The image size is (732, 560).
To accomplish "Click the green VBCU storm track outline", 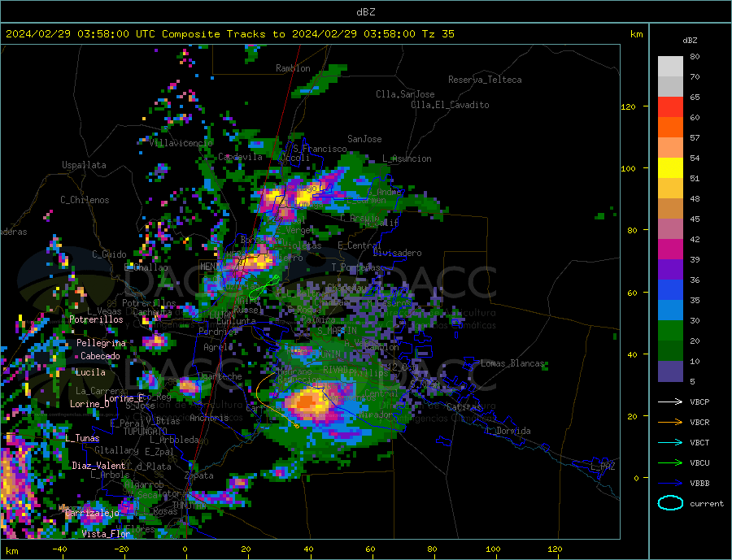I will coord(264,288).
